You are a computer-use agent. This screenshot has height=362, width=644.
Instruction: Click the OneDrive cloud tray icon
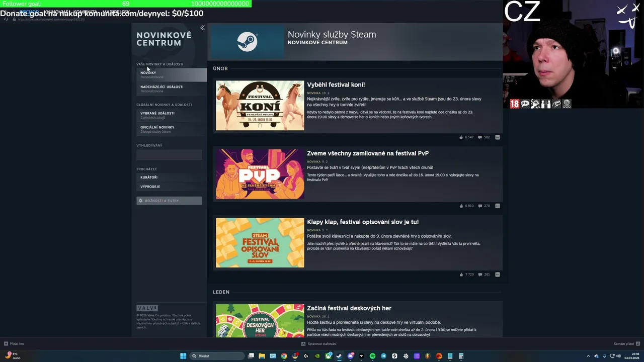[596, 356]
